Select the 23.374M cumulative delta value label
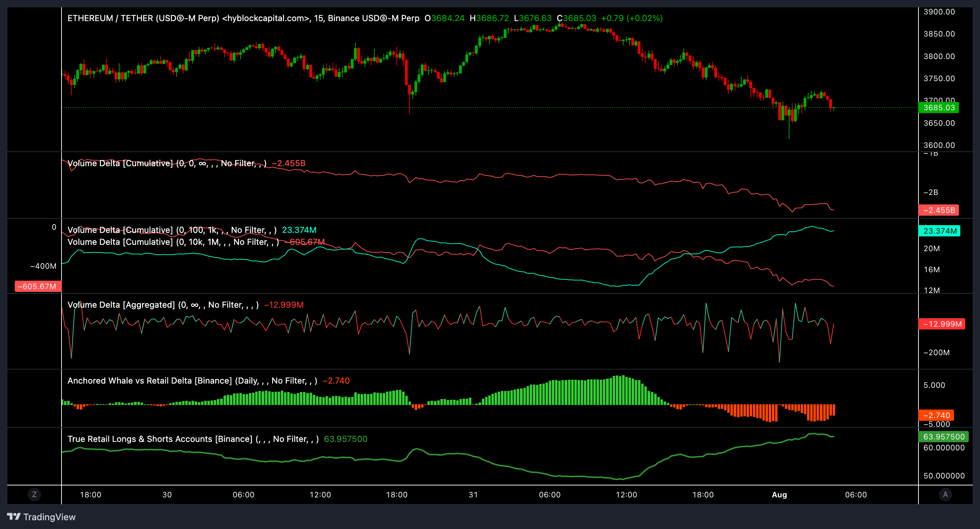Viewport: 980px width, 529px height. click(940, 230)
